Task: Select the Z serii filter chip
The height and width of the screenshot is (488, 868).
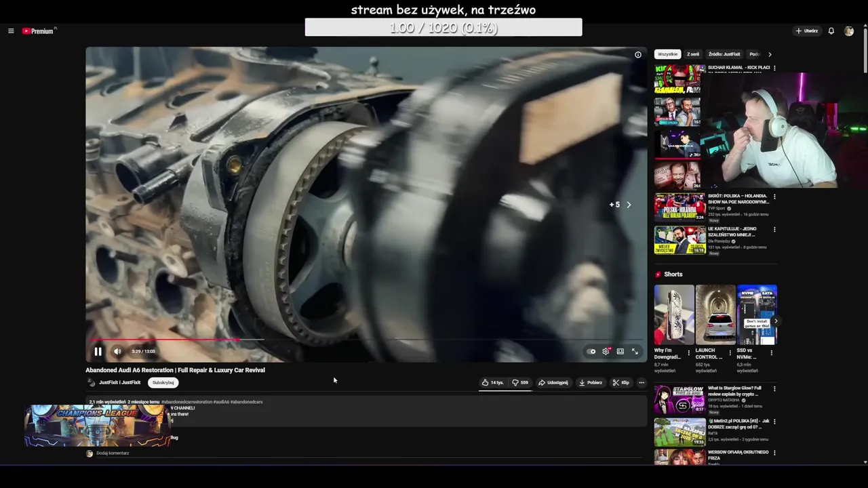Action: [x=693, y=54]
